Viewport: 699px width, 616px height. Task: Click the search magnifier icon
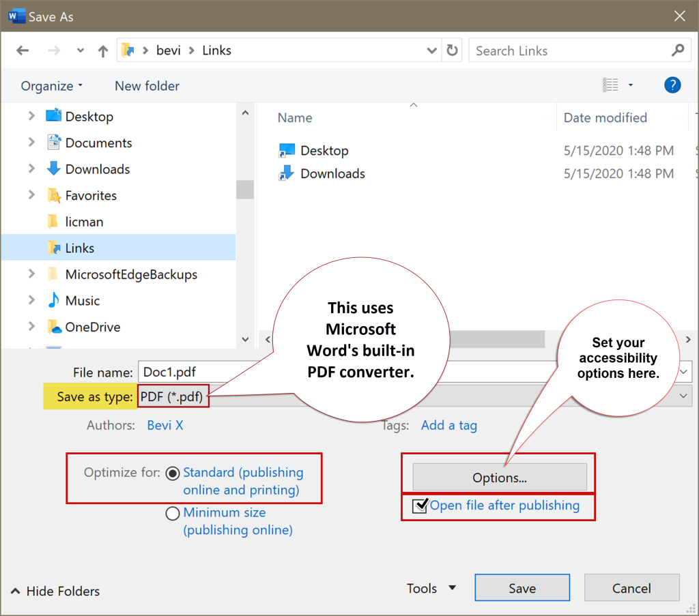[x=678, y=50]
